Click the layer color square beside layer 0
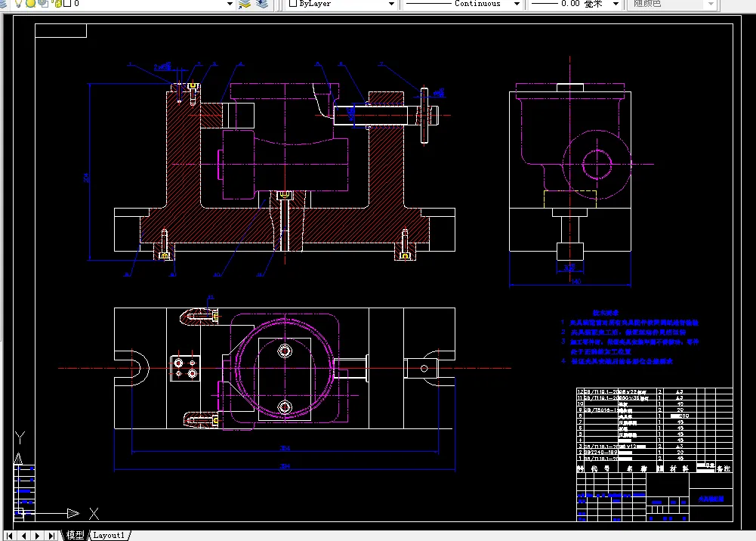Screen dimensions: 756x541 (x=67, y=3)
